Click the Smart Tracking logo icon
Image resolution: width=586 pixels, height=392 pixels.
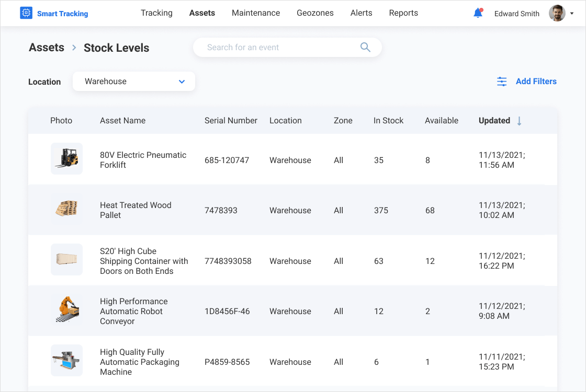[26, 13]
